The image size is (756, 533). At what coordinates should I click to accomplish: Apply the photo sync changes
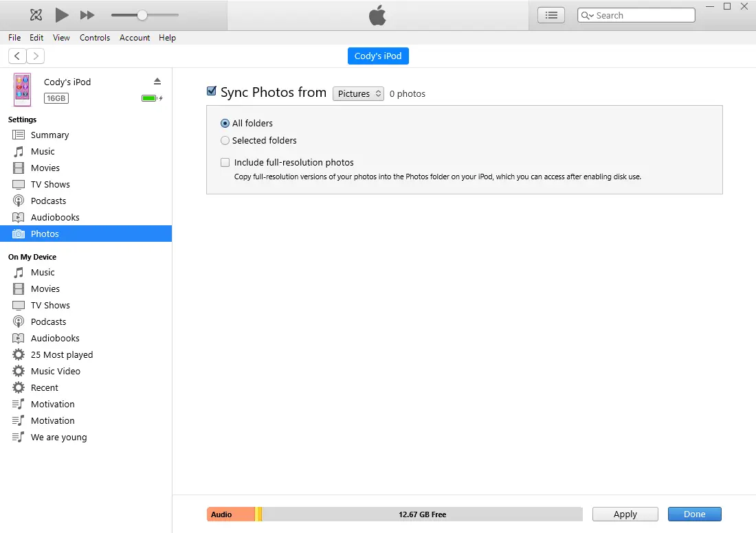pos(625,514)
